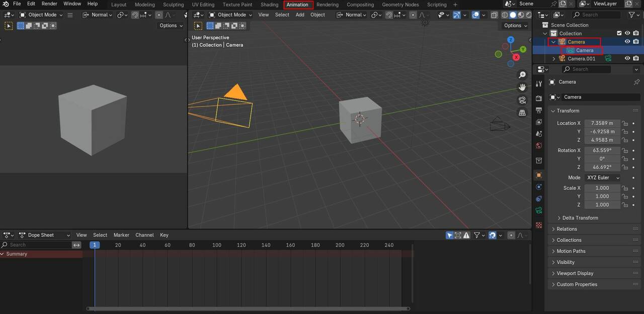Switch orthographic/perspective with grid gizmo icon
The width and height of the screenshot is (644, 314).
(x=522, y=113)
